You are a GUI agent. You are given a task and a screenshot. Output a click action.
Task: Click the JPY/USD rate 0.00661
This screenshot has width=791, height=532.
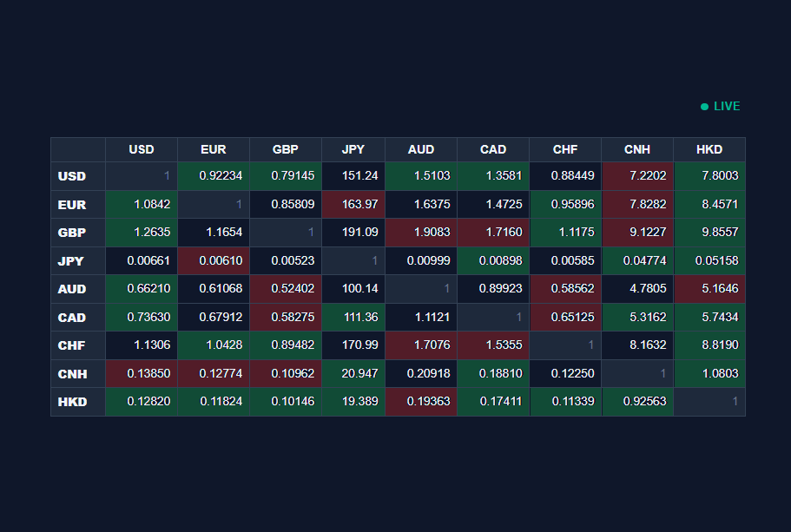point(142,260)
